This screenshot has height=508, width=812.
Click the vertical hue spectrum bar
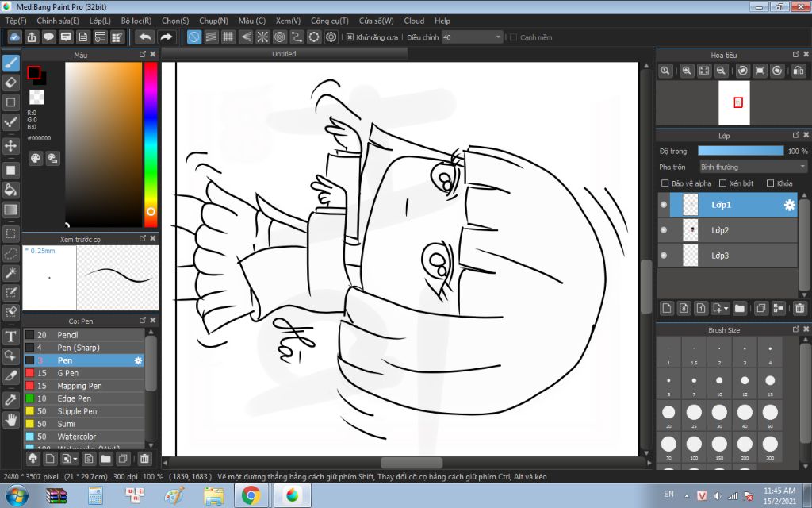(x=151, y=145)
